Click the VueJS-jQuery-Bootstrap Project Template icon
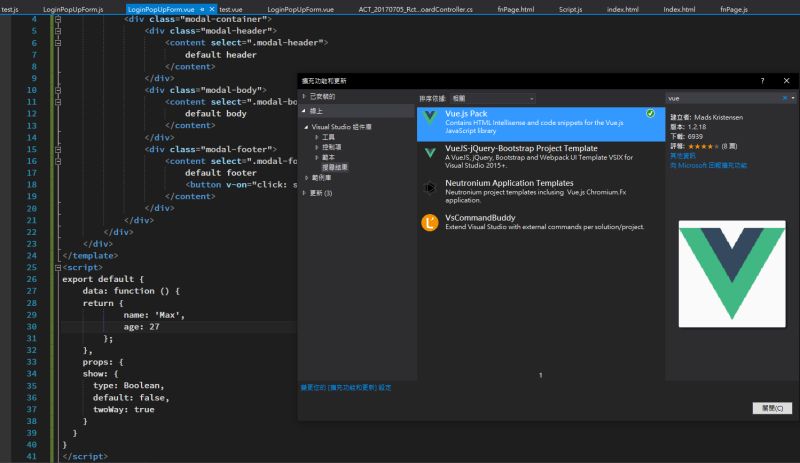This screenshot has height=463, width=800. click(x=430, y=152)
